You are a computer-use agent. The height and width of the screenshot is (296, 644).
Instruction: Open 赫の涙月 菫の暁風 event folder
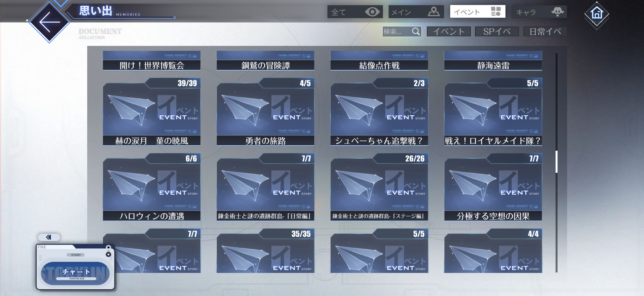pos(152,112)
